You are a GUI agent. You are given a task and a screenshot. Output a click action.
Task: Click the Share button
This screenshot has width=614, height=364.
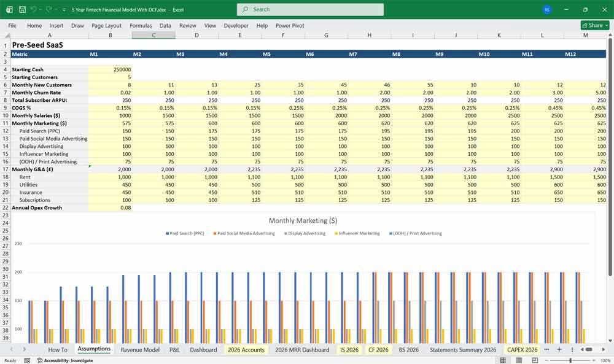coord(595,25)
